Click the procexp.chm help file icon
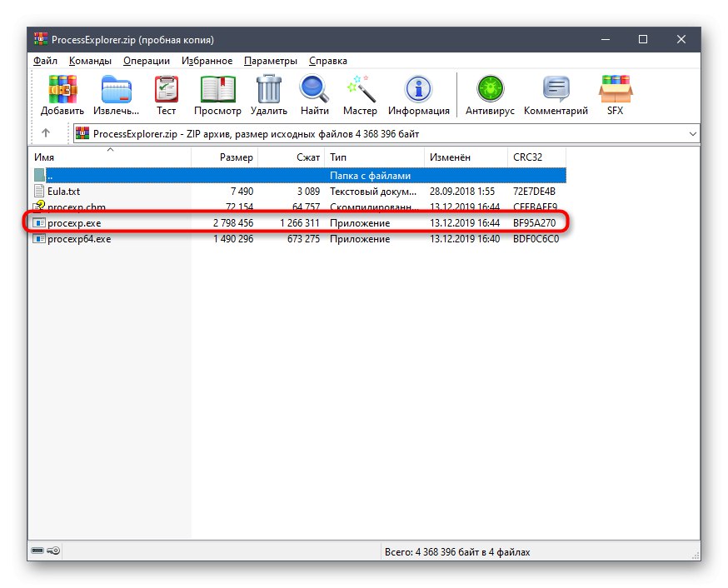The height and width of the screenshot is (588, 728). pyautogui.click(x=39, y=206)
